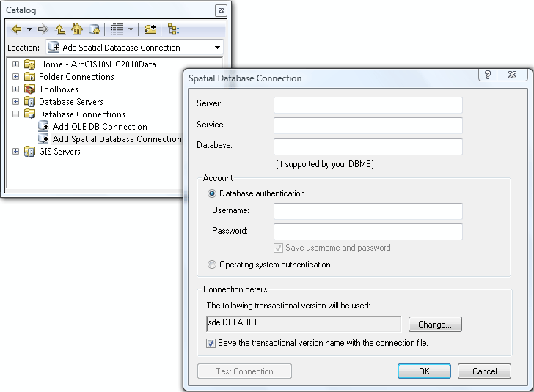This screenshot has height=392, width=534.
Task: Select Add OLE DB Connection item
Action: click(x=99, y=127)
